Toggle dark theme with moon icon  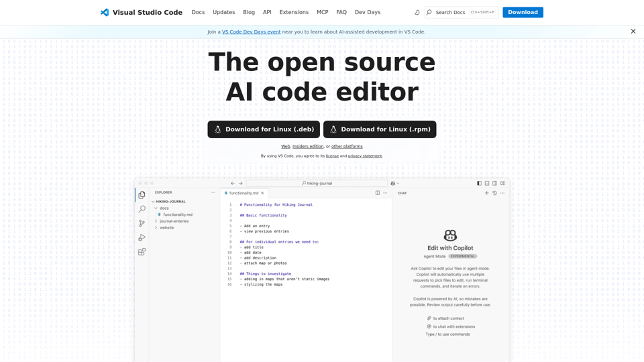coord(417,12)
